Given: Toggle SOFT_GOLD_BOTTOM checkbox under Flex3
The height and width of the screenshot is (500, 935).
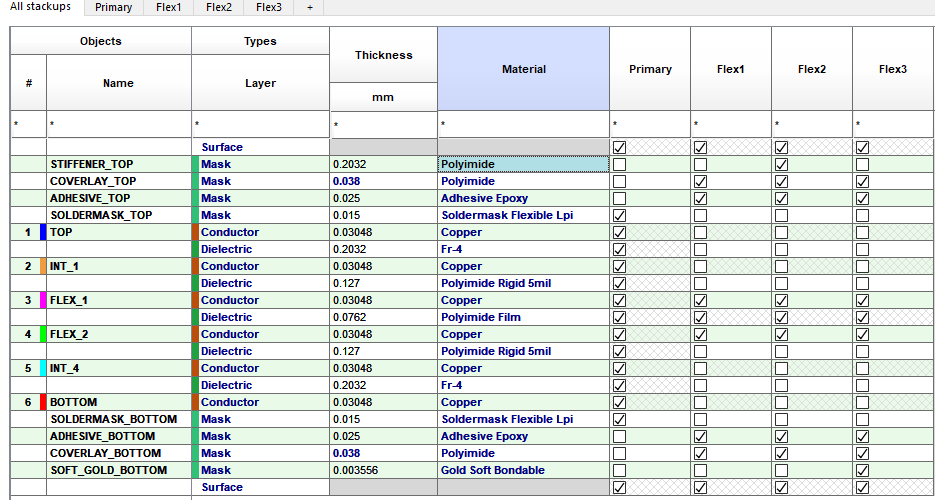Looking at the screenshot, I should (862, 470).
